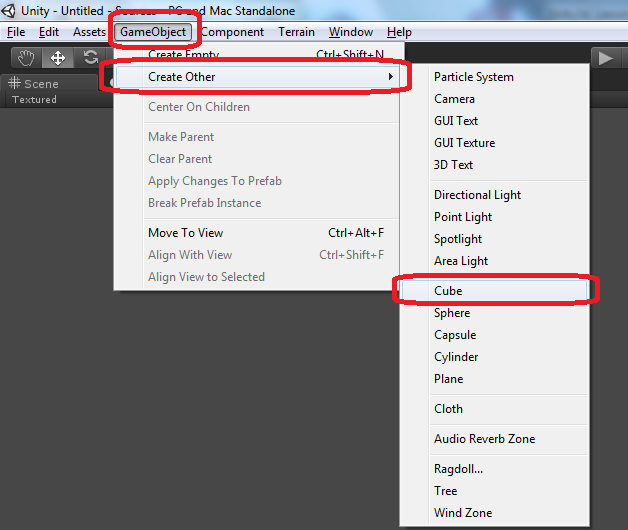Viewport: 628px width, 530px height.
Task: Create a Sphere primitive
Action: point(495,313)
